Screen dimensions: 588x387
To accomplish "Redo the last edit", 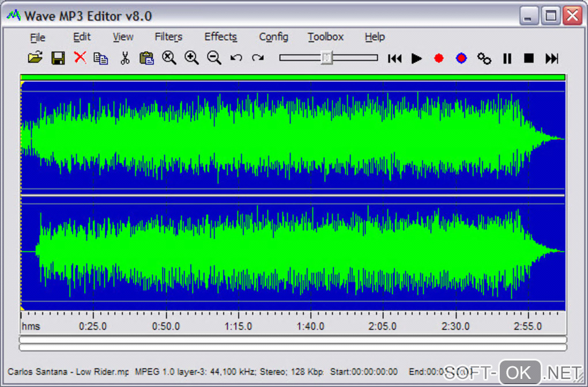I will tap(258, 58).
